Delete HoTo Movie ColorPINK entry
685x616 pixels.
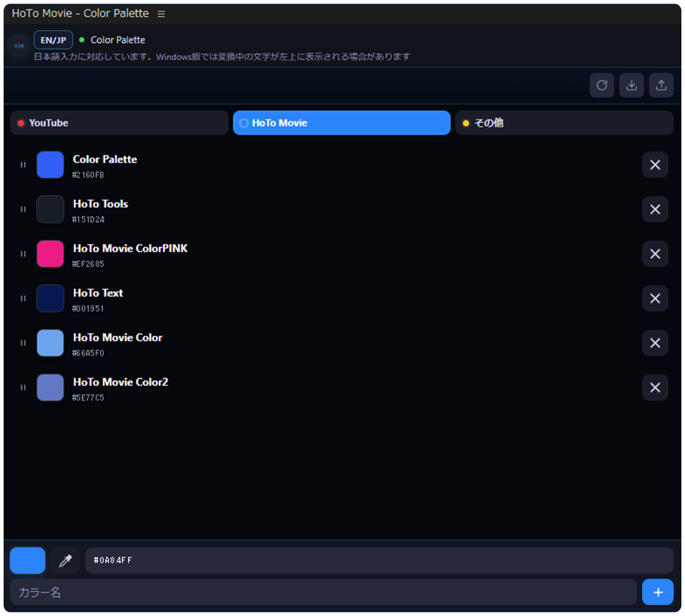coord(655,254)
